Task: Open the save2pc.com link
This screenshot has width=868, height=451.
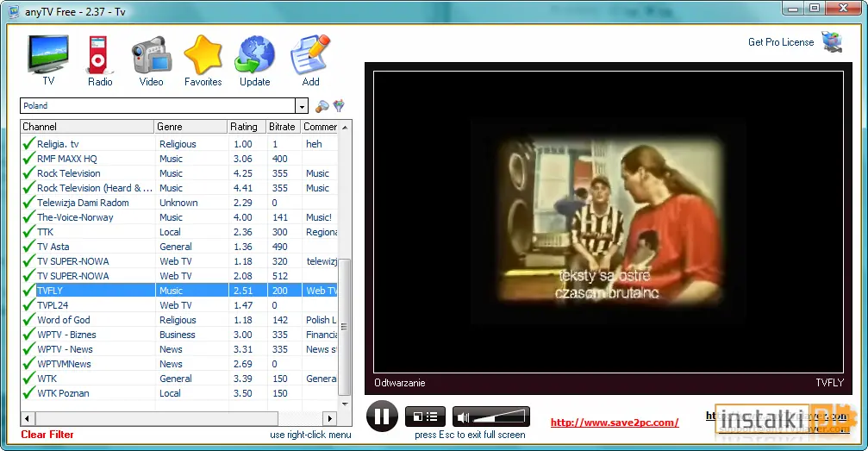Action: (x=615, y=423)
